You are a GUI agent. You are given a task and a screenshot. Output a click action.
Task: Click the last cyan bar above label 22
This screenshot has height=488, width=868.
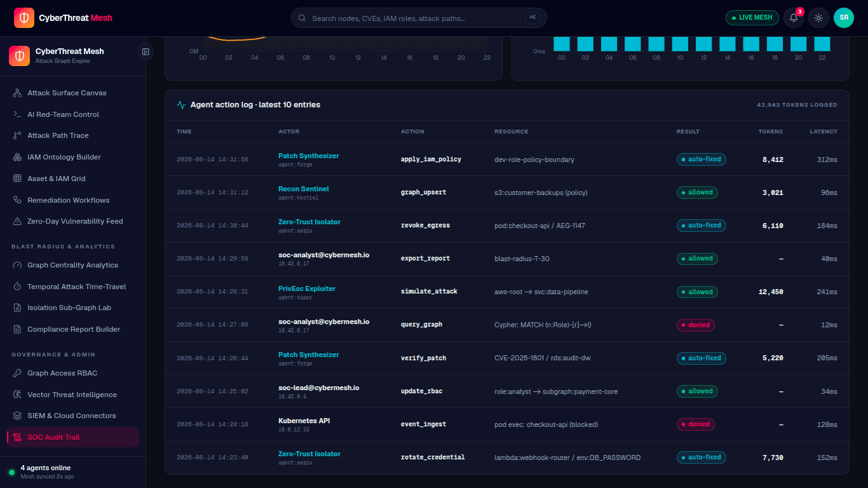tap(822, 44)
